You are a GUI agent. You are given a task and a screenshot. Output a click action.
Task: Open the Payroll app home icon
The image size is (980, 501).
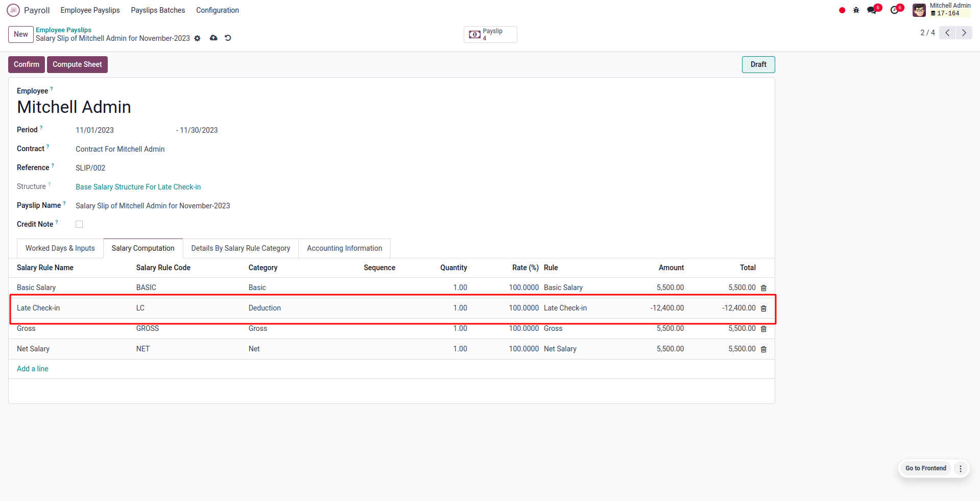13,10
